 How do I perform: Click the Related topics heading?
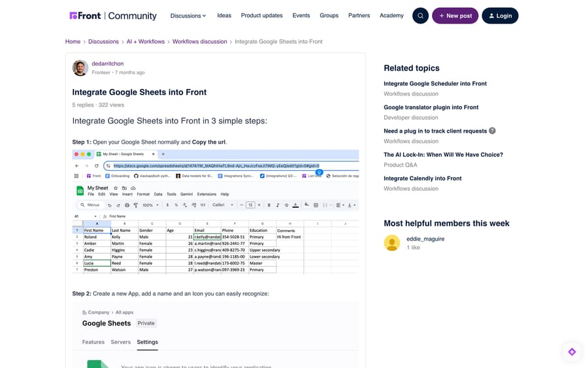click(412, 68)
